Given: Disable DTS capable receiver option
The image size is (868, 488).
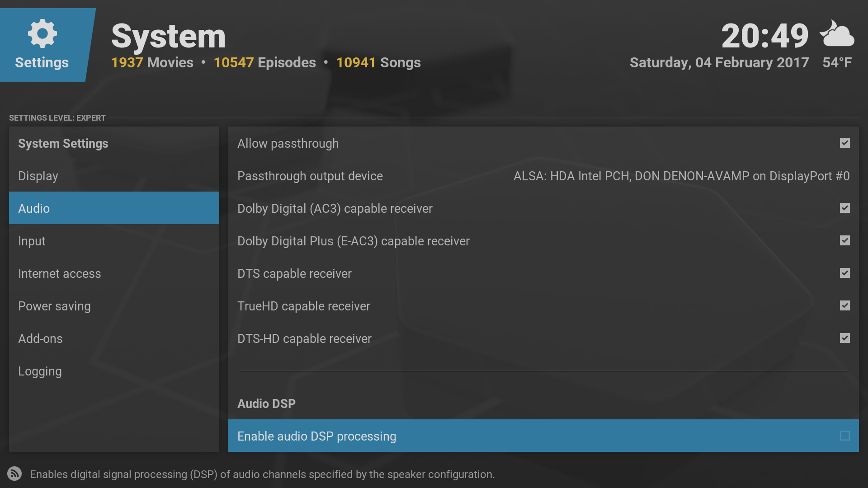Looking at the screenshot, I should (x=844, y=273).
